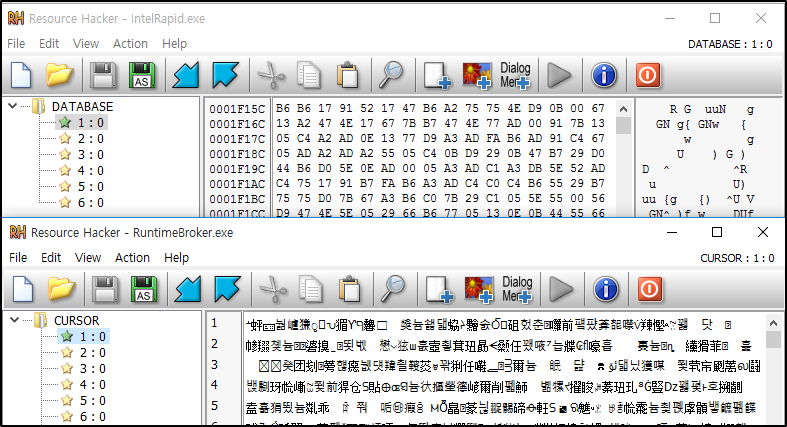Click hex offset 0001F15C

pos(236,109)
